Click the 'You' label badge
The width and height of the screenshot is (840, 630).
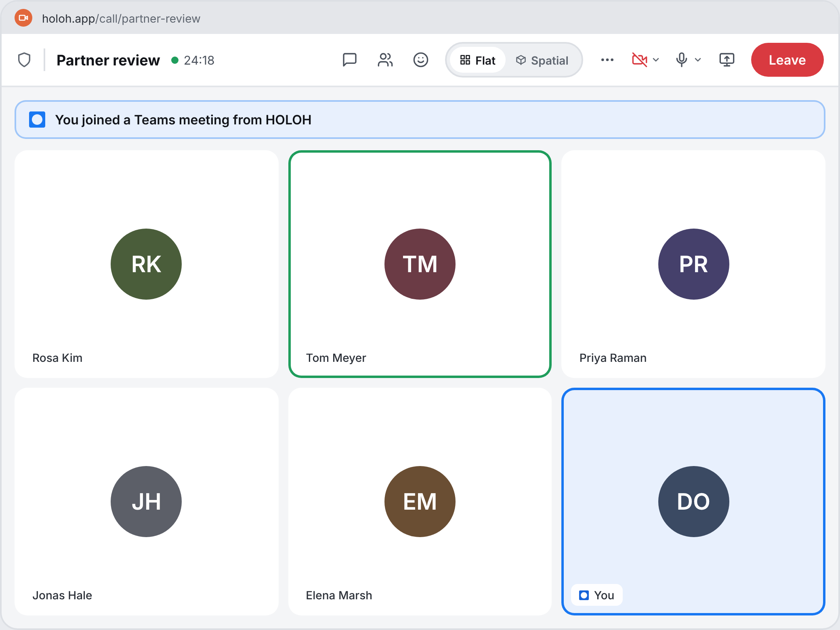tap(596, 595)
